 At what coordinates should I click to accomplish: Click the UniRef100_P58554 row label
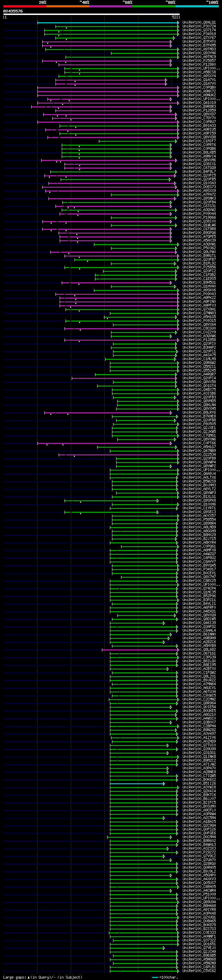pyautogui.click(x=199, y=519)
